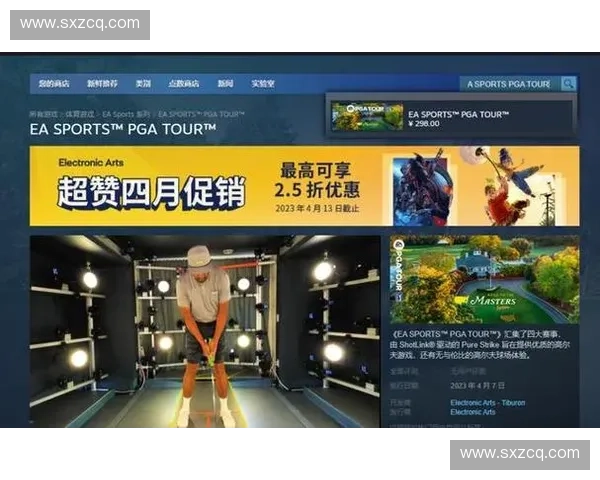Click the EA Sports 系列 breadcrumb
This screenshot has width=600, height=480.
coord(126,114)
